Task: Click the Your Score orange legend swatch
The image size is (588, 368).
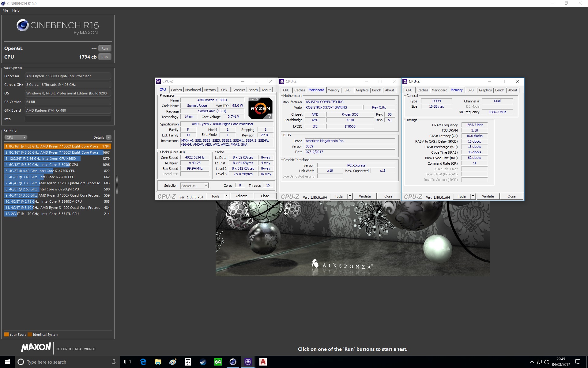Action: point(6,335)
